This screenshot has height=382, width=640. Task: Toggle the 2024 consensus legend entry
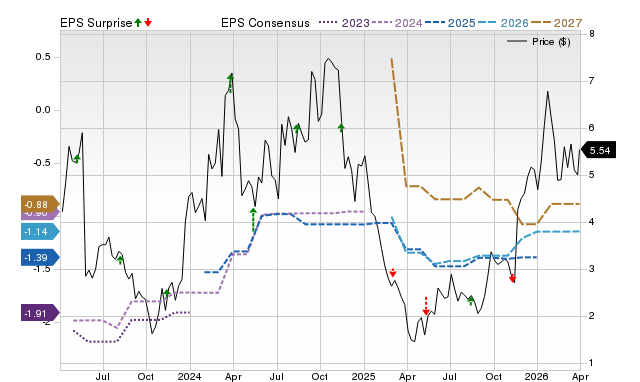tap(397, 23)
